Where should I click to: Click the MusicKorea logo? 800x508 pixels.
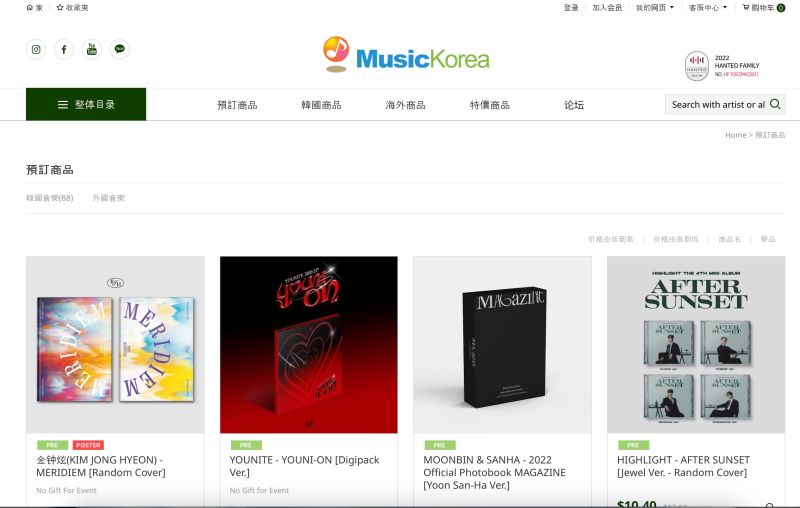pyautogui.click(x=406, y=55)
